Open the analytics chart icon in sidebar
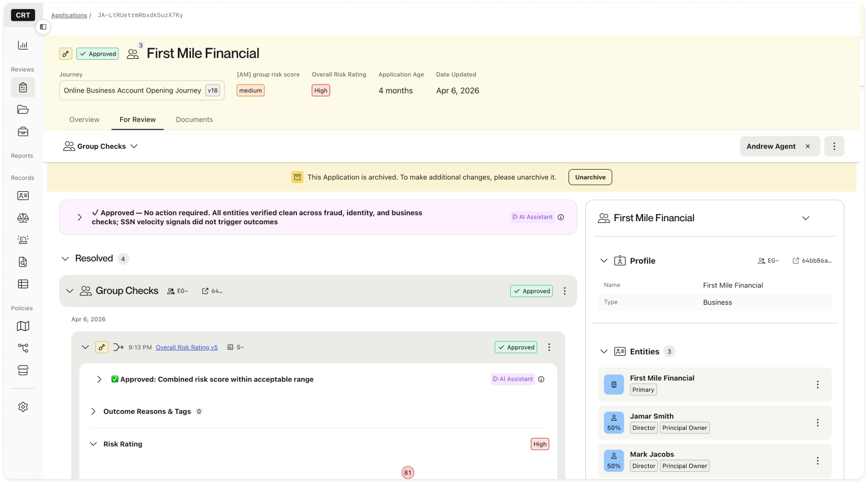This screenshot has width=868, height=484. [x=23, y=45]
